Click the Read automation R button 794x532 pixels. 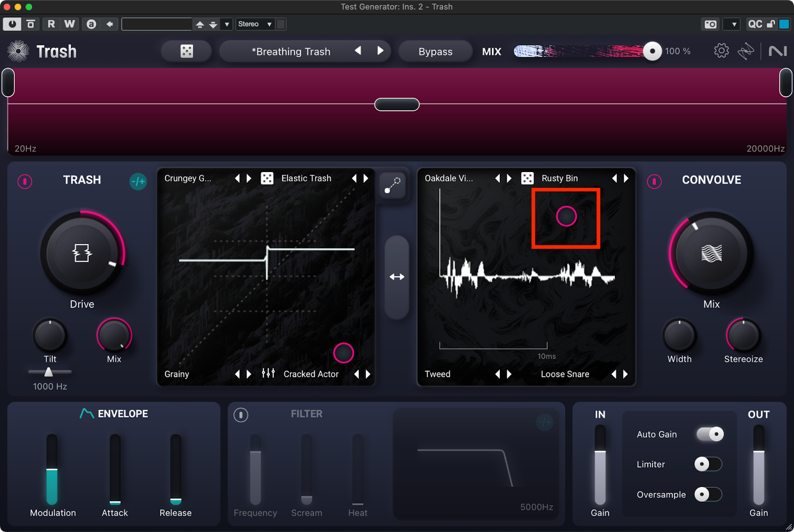[51, 24]
